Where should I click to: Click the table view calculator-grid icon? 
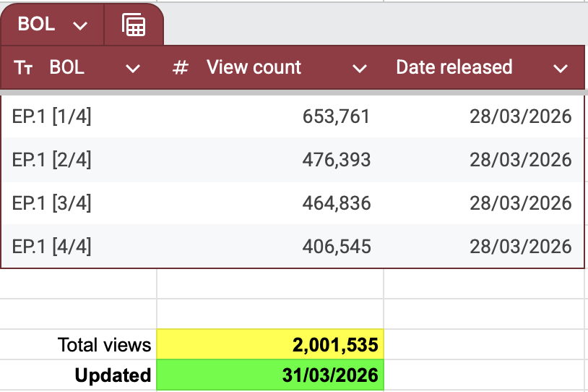point(134,25)
